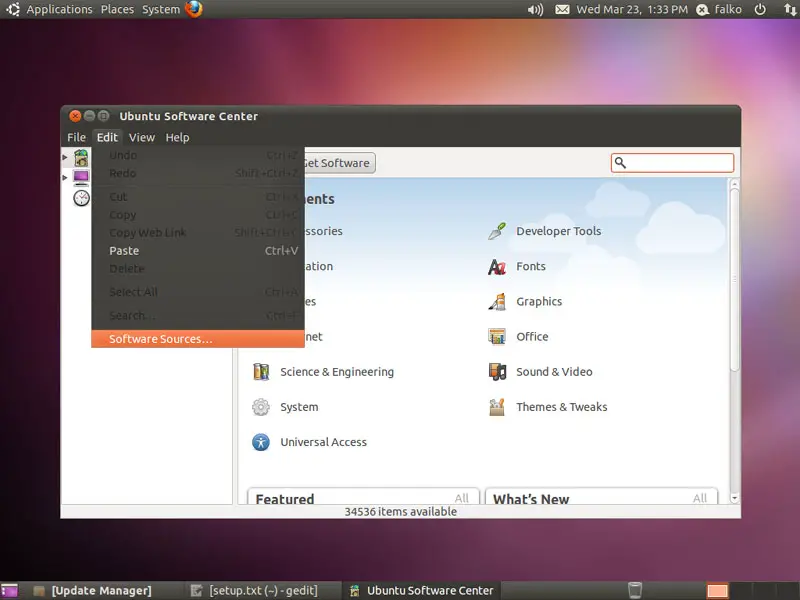Image resolution: width=800 pixels, height=600 pixels.
Task: Open the System menu in top panel
Action: pos(161,9)
